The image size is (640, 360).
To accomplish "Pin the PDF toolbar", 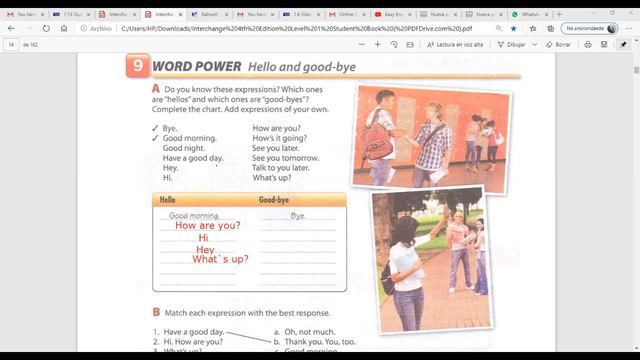I will (x=623, y=44).
